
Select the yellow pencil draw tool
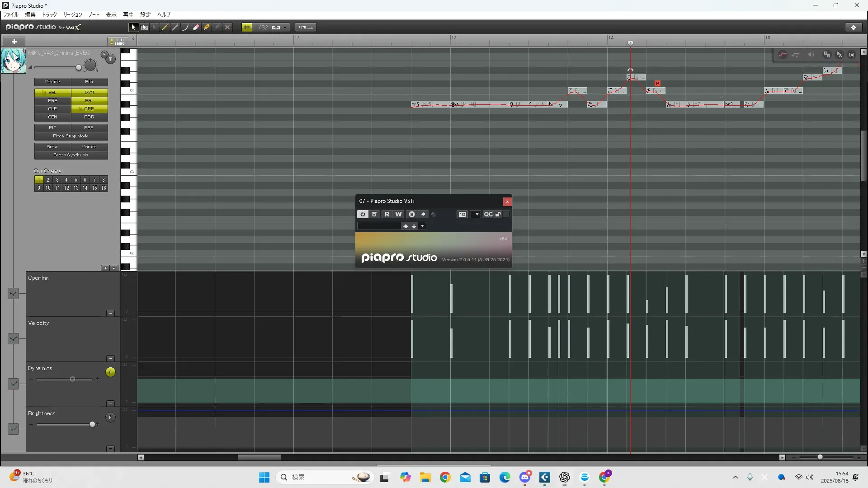[x=165, y=28]
